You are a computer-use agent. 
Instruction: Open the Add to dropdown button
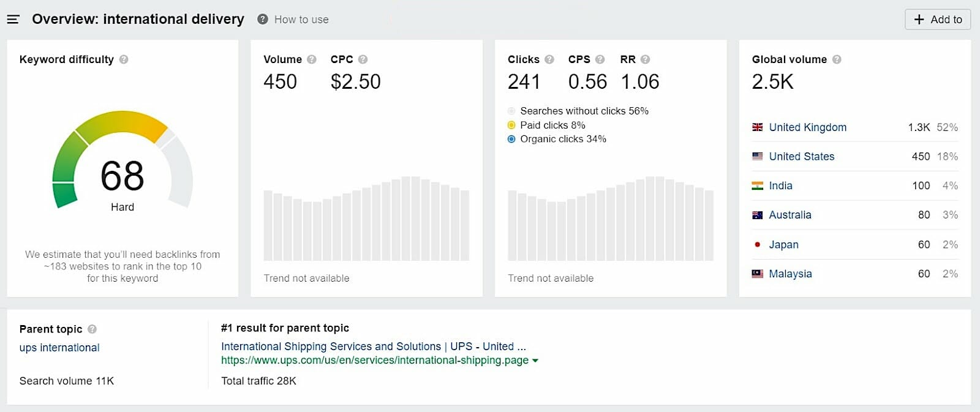click(x=937, y=20)
